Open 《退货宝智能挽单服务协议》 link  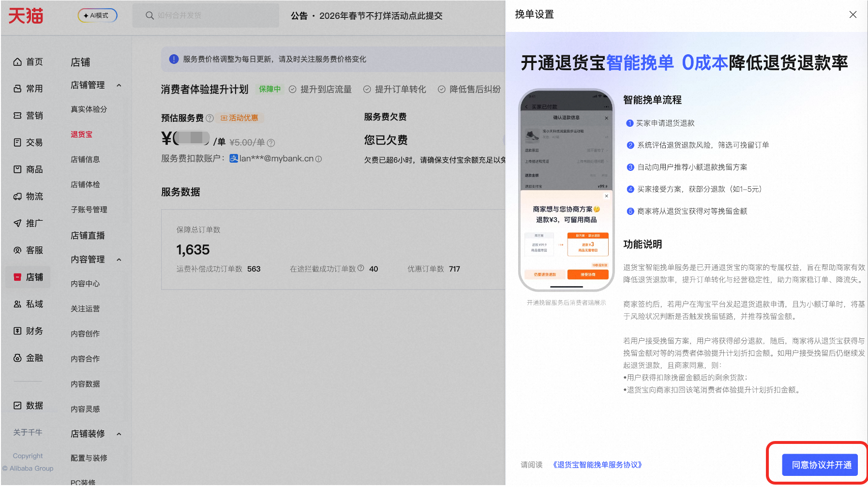click(x=597, y=465)
